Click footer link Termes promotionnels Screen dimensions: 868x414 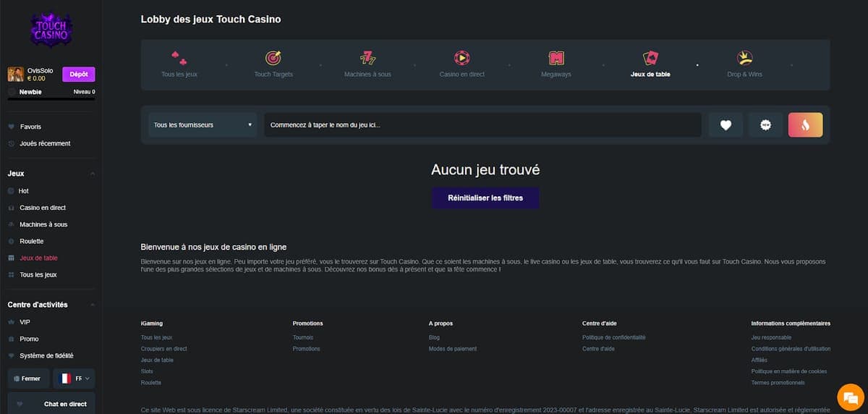click(778, 382)
